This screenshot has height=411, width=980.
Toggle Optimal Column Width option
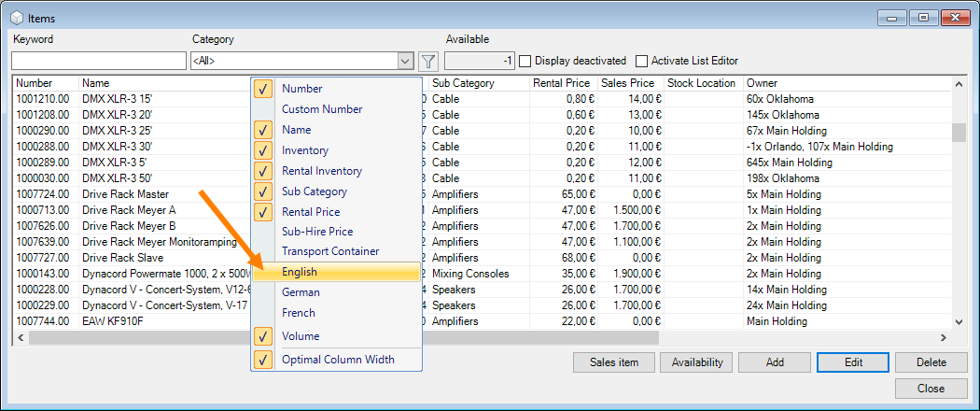click(338, 360)
